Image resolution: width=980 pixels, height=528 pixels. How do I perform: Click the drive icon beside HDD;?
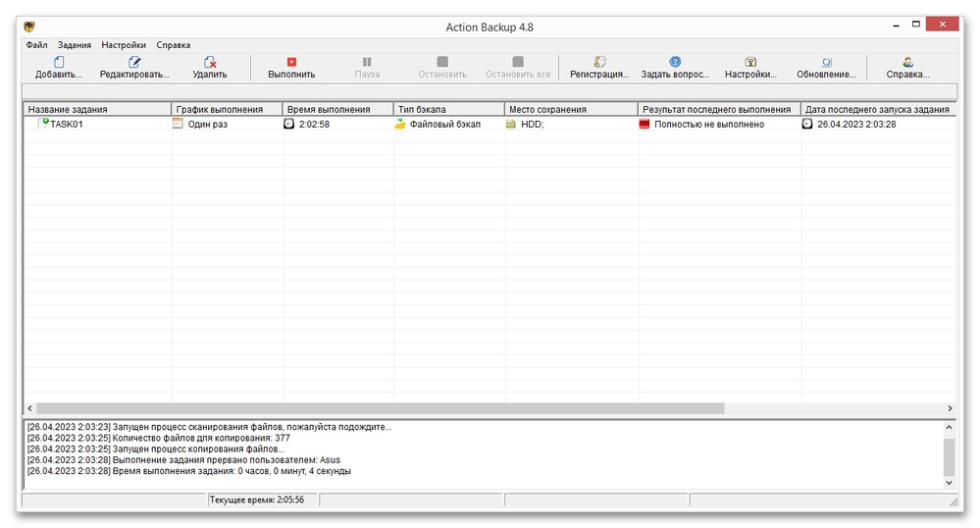[x=511, y=124]
